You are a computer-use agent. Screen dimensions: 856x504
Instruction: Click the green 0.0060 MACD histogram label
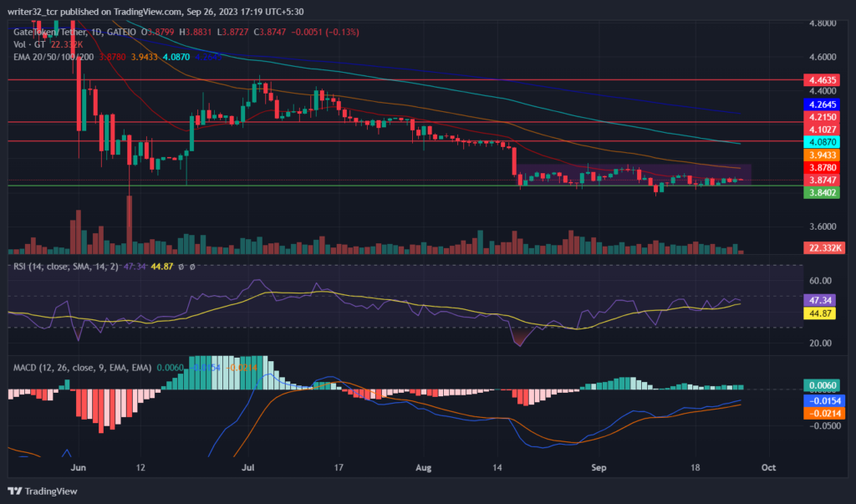tap(823, 385)
